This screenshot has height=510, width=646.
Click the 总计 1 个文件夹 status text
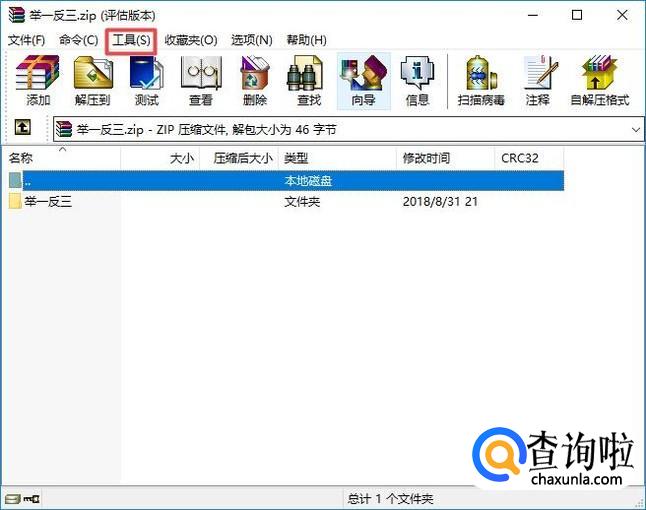pos(390,499)
